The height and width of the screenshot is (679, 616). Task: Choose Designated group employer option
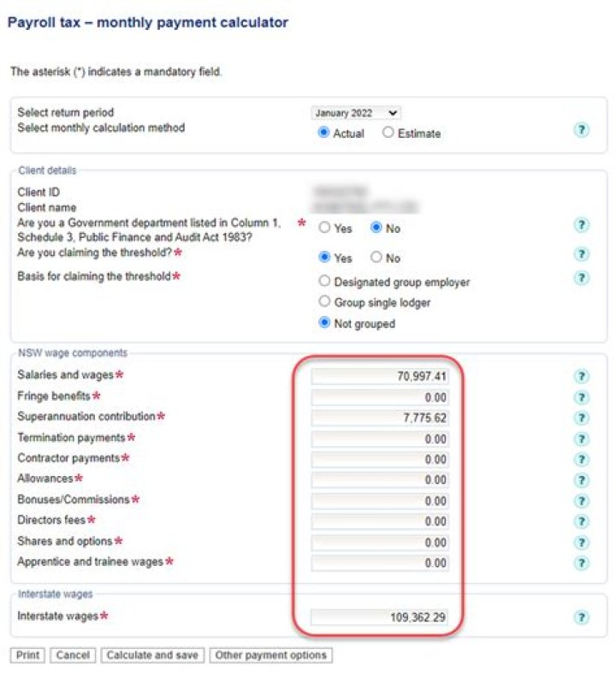[x=324, y=281]
